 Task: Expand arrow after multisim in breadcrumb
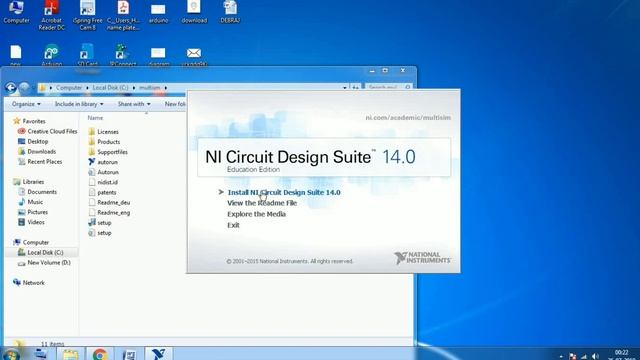coord(166,88)
